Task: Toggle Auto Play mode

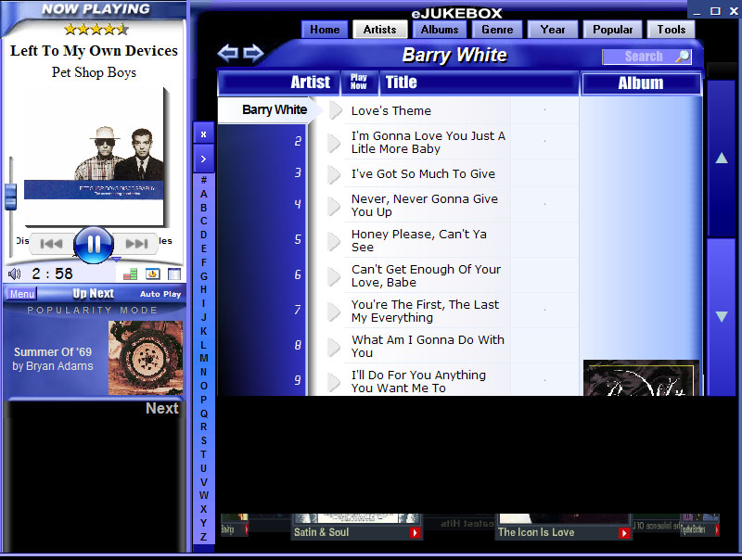Action: click(x=160, y=294)
